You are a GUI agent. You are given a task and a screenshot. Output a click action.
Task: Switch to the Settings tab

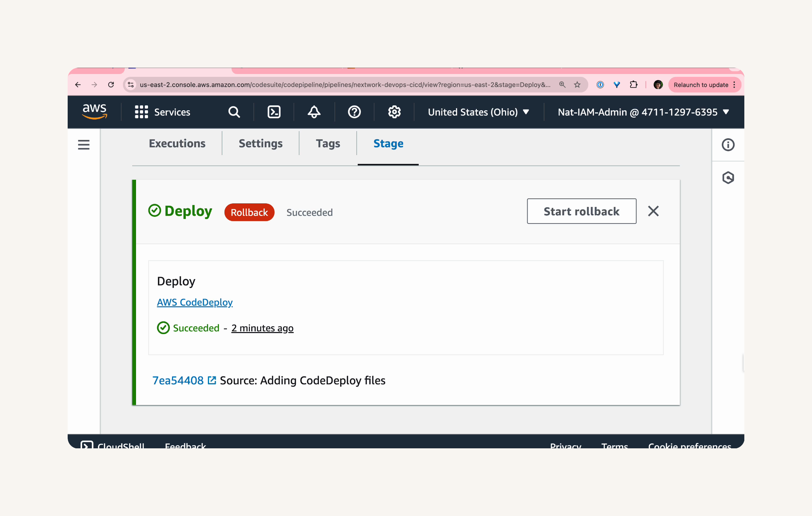click(260, 143)
